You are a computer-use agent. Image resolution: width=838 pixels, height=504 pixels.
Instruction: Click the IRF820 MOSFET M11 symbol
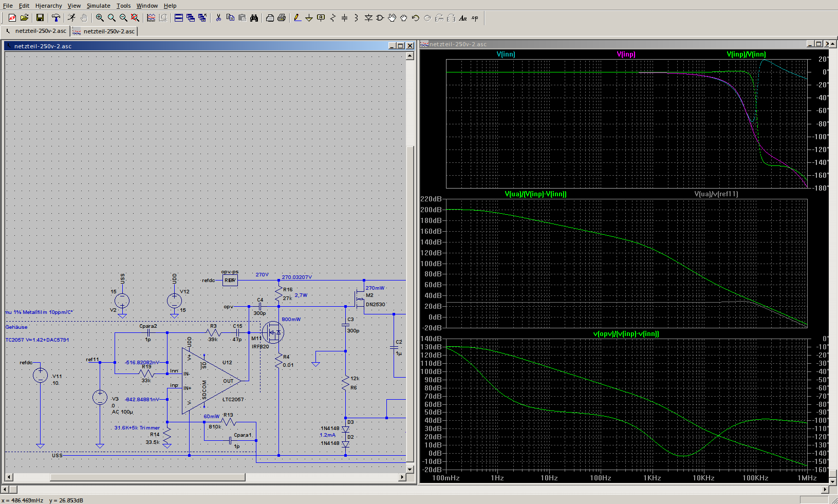[272, 333]
